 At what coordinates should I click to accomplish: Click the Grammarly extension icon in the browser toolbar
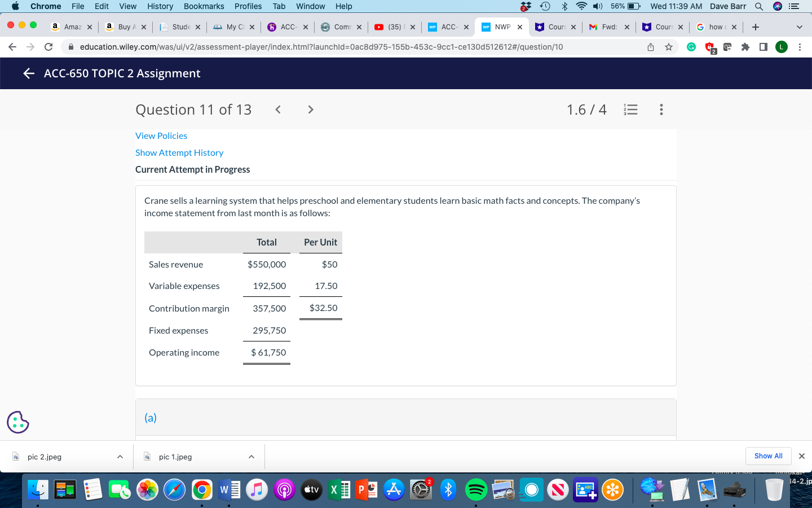(691, 47)
